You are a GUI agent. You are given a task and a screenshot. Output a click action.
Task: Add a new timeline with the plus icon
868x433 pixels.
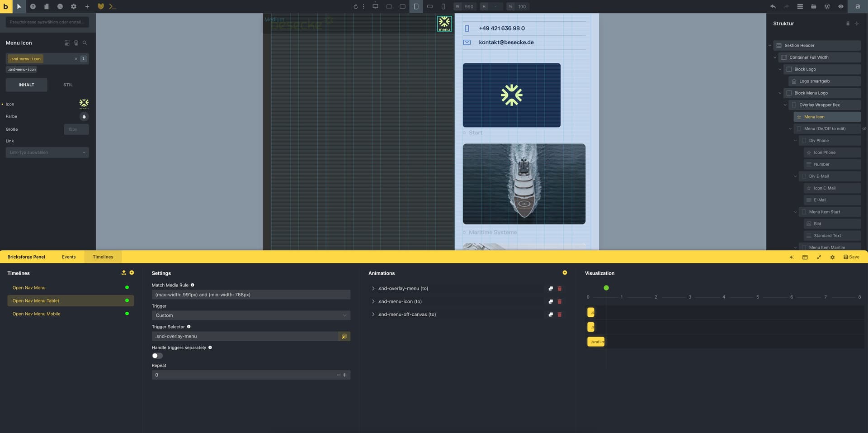[132, 272]
